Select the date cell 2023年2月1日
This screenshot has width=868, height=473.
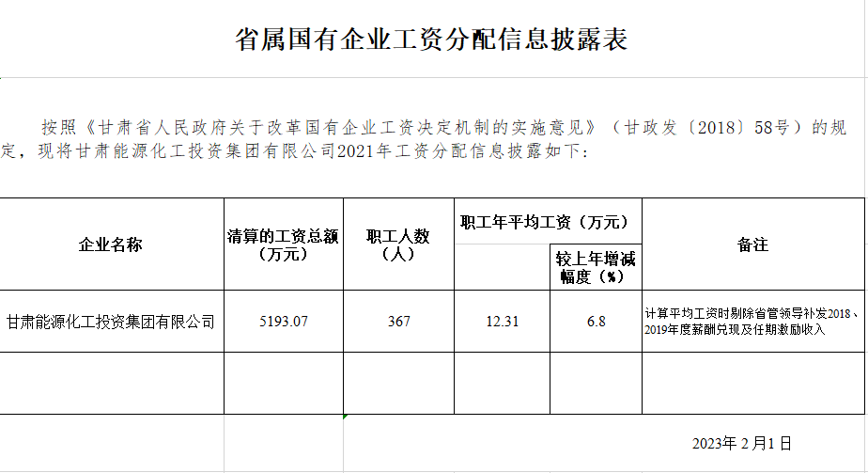742,443
